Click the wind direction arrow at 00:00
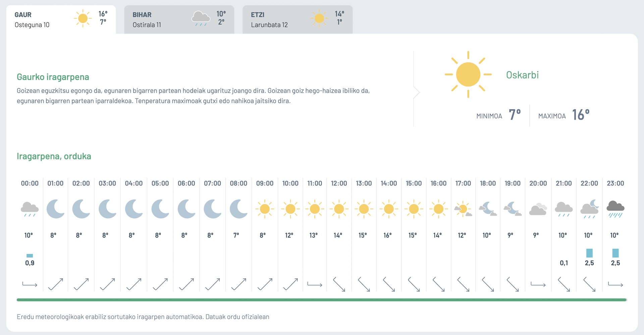Screen dimensions: 644x335 30,284
